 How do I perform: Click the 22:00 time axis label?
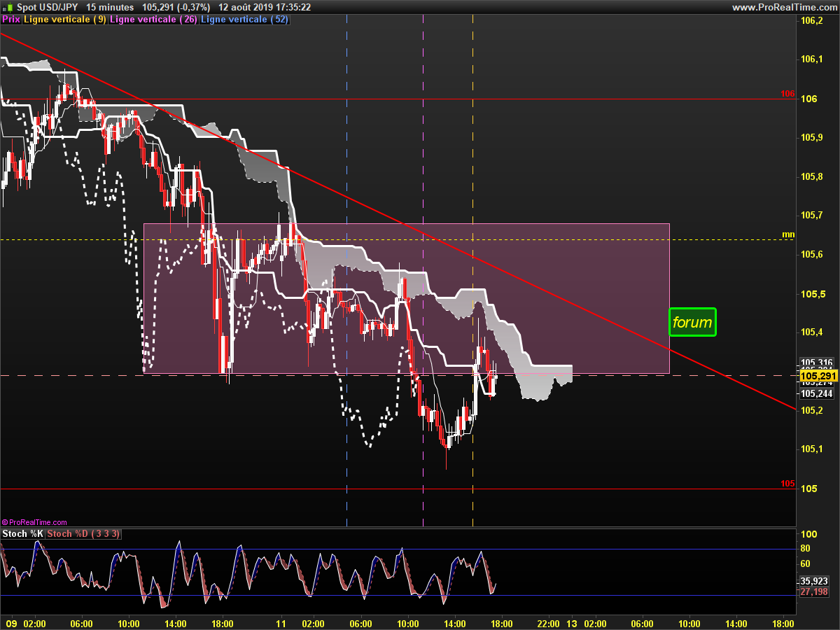tap(547, 623)
